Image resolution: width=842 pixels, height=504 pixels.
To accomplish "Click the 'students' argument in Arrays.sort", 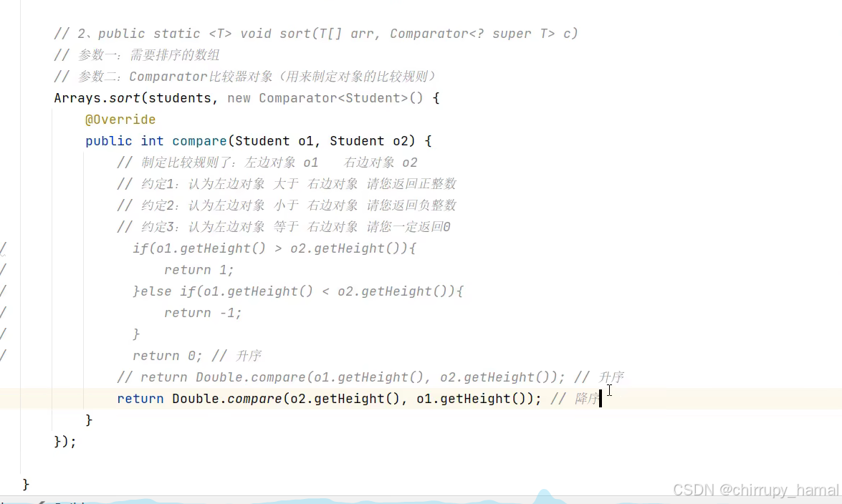I will 180,98.
